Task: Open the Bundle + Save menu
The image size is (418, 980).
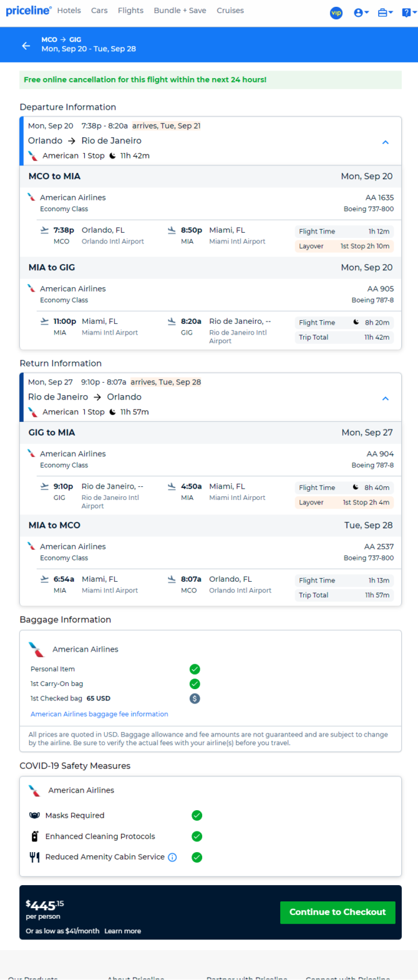Action: click(180, 11)
